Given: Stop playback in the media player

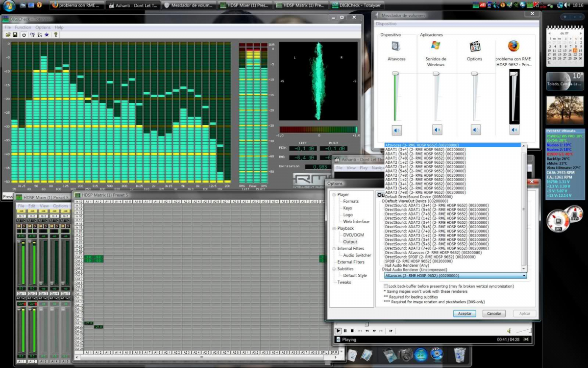Looking at the screenshot, I should pos(352,331).
